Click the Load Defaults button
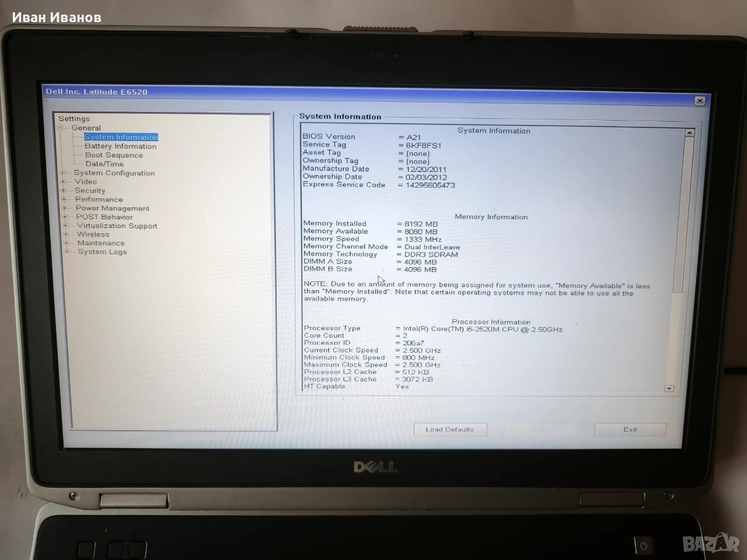The width and height of the screenshot is (747, 560). (450, 429)
